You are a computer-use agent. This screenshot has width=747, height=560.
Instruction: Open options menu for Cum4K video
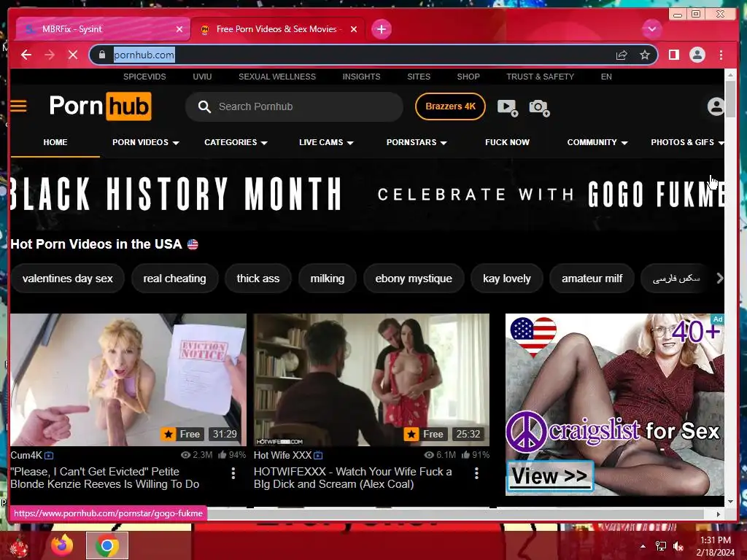233,472
